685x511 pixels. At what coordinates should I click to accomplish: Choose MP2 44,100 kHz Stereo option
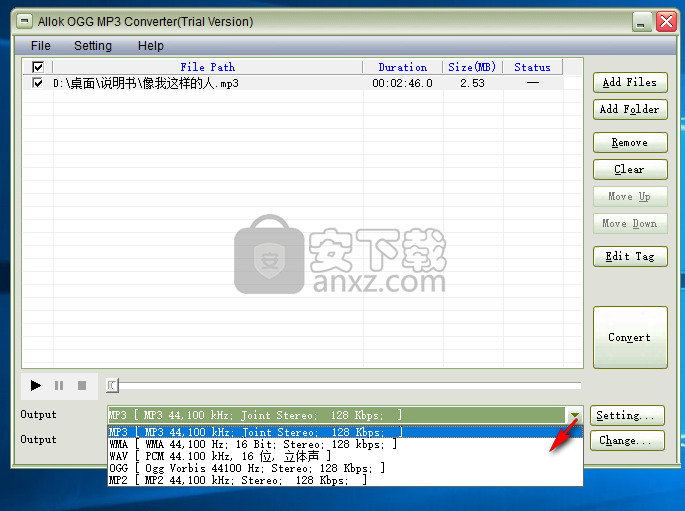click(x=345, y=480)
